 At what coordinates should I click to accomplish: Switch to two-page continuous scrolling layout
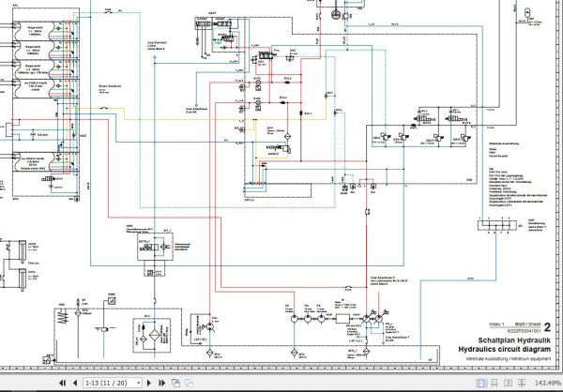tap(522, 383)
